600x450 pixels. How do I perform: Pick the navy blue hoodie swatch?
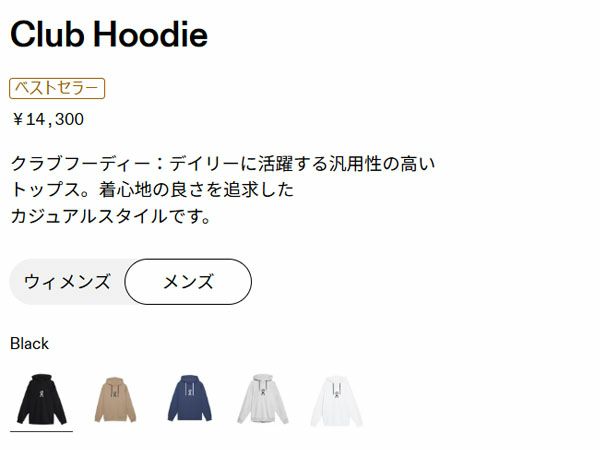point(190,398)
